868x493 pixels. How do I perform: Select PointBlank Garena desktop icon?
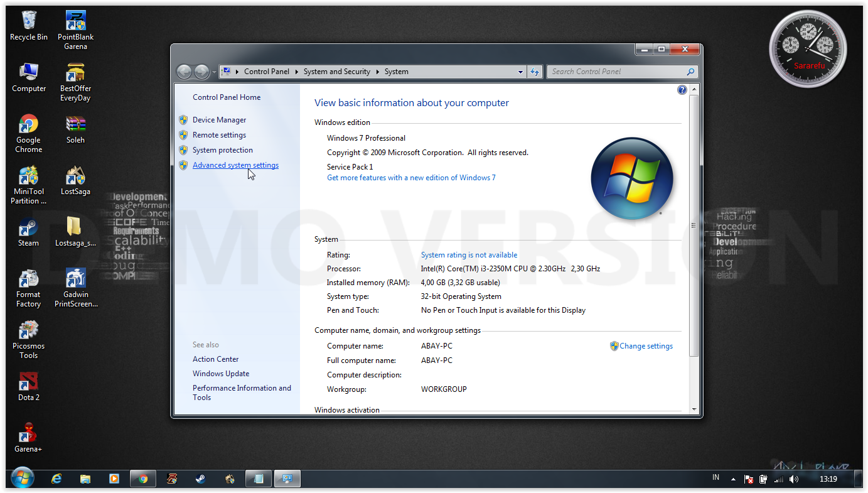(75, 30)
